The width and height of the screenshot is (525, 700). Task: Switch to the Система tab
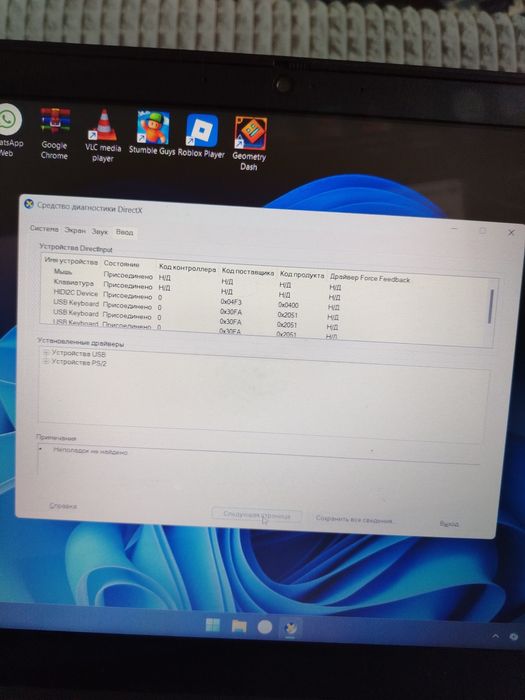point(44,229)
